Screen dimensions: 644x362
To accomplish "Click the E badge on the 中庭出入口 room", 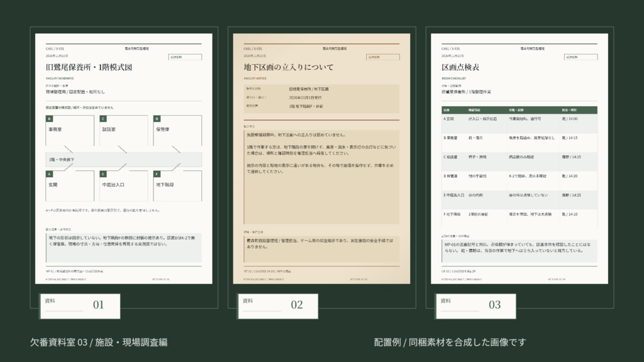I will tap(103, 174).
